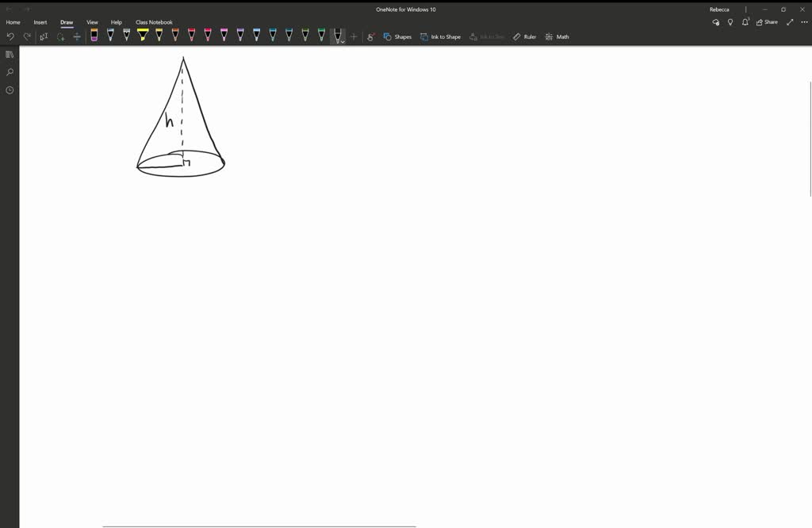Select the yellow highlighter
812x528 pixels.
143,35
